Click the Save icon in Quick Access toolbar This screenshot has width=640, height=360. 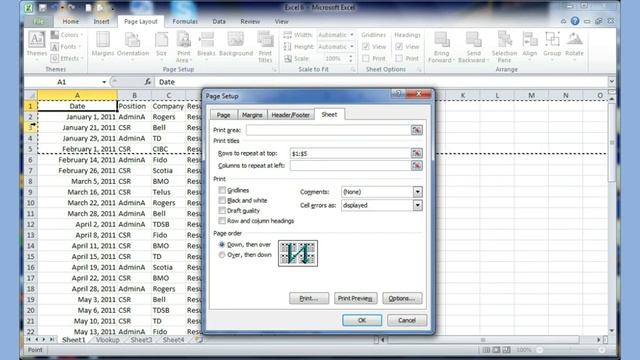(x=42, y=7)
